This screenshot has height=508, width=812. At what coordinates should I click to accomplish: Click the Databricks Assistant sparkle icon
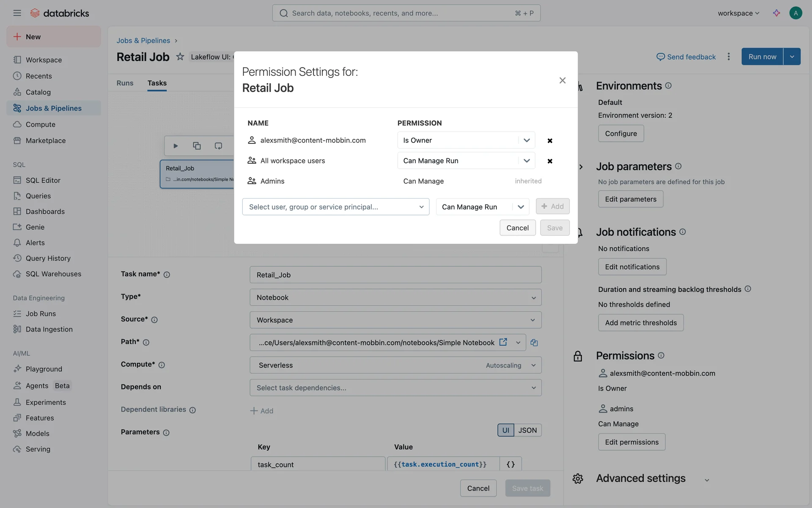[776, 13]
